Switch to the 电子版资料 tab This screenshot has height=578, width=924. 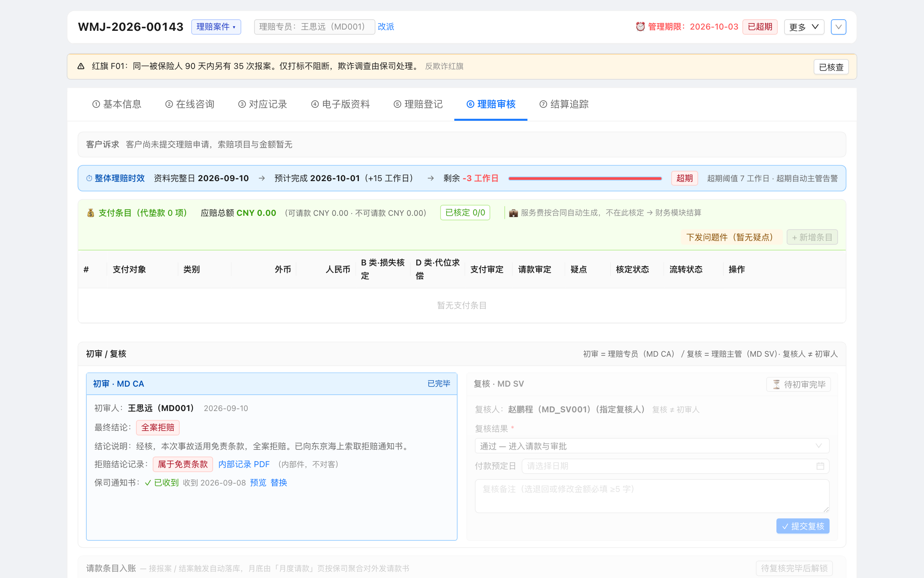(x=341, y=104)
